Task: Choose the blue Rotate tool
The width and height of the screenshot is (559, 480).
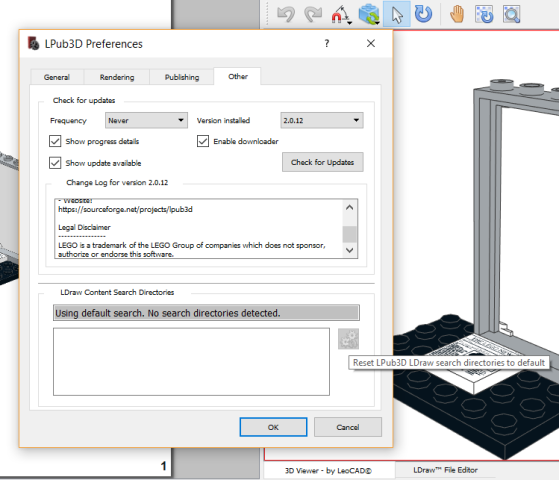Action: click(x=424, y=14)
